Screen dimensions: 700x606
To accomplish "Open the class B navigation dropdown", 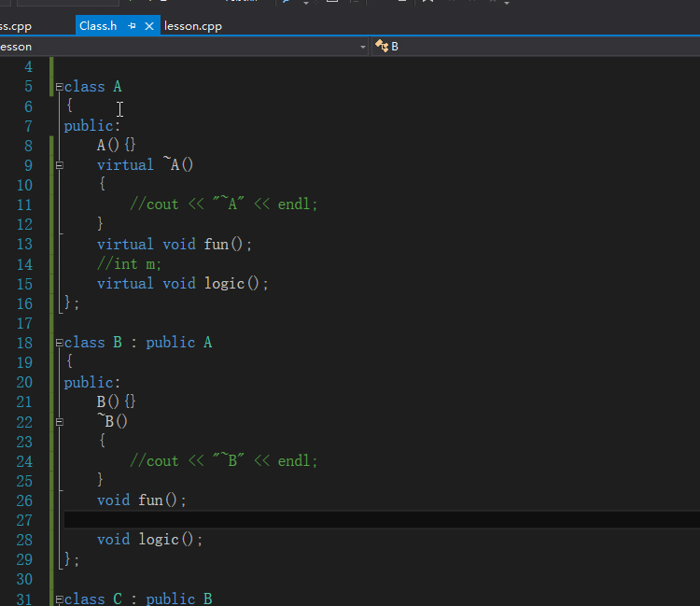I will [536, 47].
